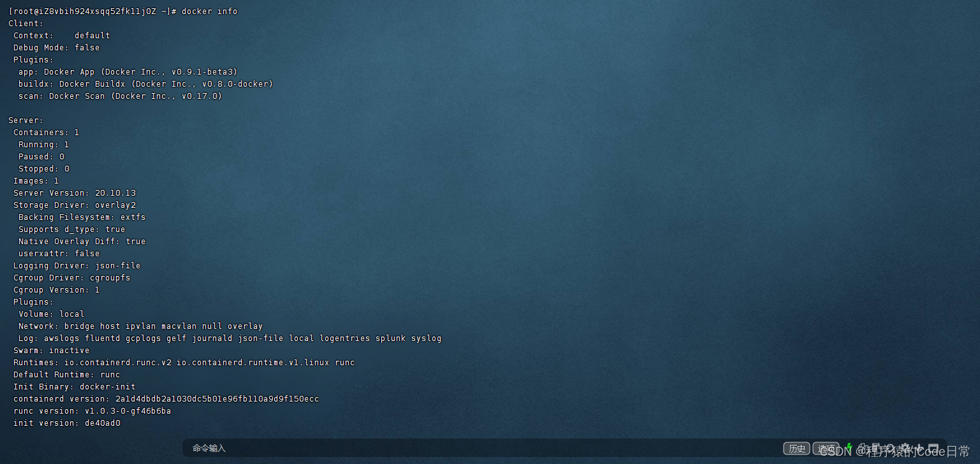Select the 'Runtimes: io.containerd.runc.v2' line
The image size is (980, 464).
tap(184, 363)
